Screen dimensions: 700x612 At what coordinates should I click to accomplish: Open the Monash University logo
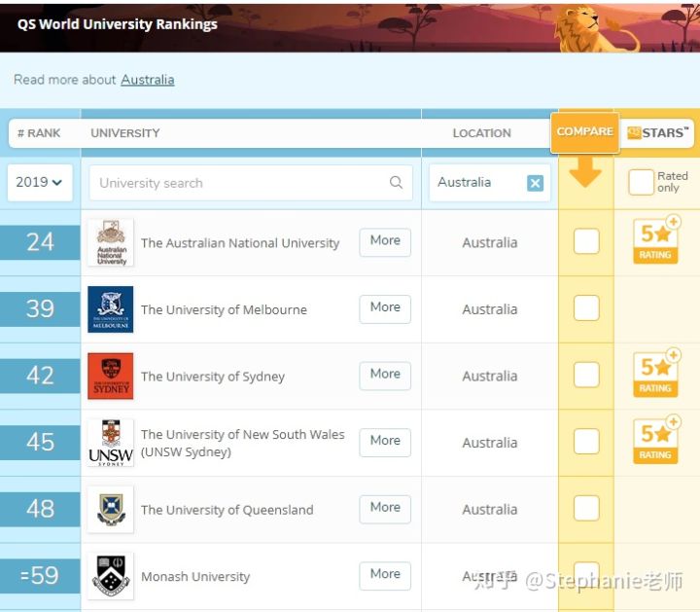point(111,576)
